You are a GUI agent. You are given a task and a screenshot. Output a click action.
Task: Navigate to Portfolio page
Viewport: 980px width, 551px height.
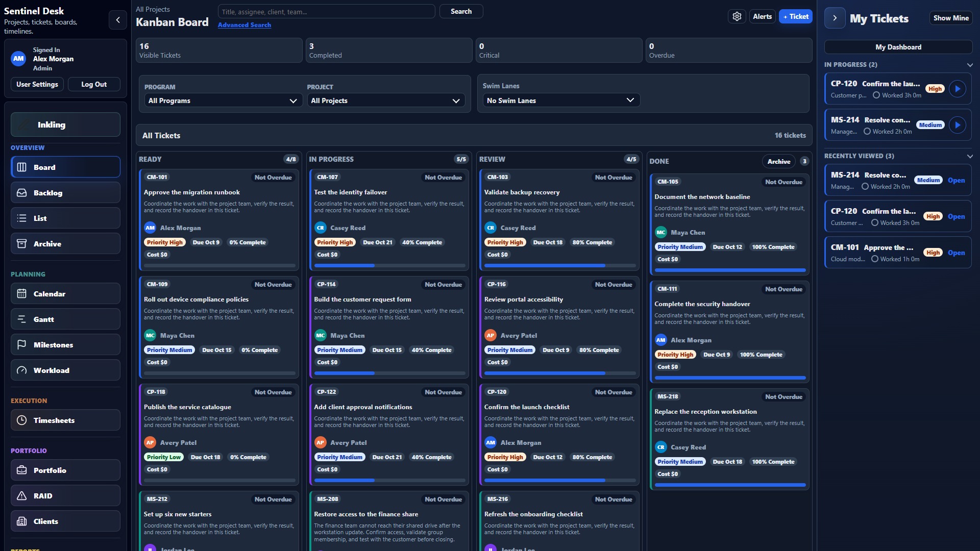point(65,470)
